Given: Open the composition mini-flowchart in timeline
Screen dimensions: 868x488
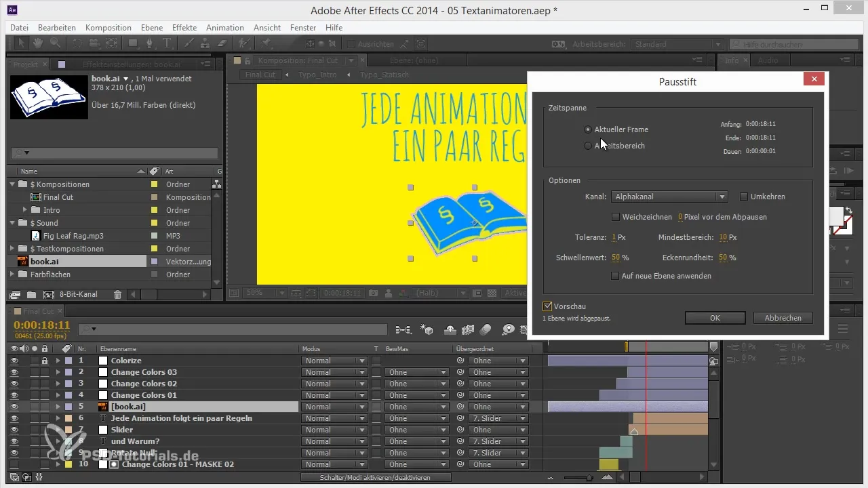Looking at the screenshot, I should [x=403, y=329].
